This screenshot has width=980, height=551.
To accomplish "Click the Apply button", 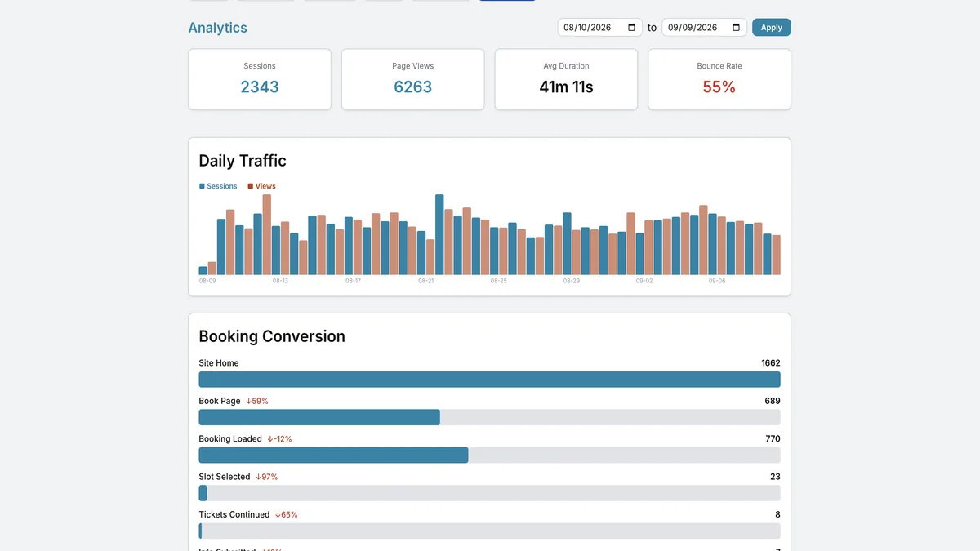I will coord(771,28).
